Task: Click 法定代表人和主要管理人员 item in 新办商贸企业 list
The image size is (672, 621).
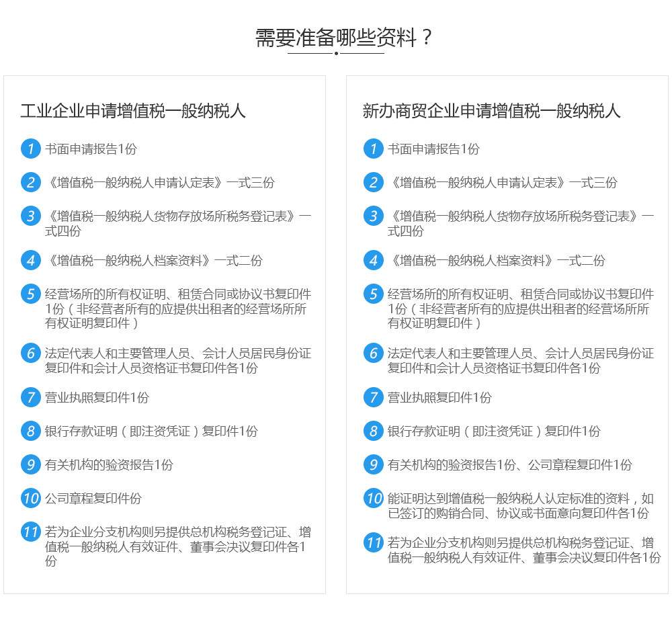Action: click(x=521, y=360)
